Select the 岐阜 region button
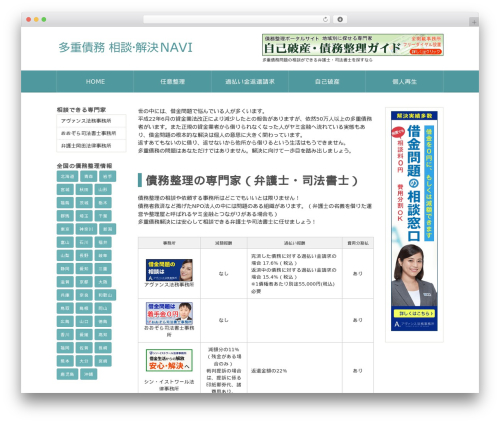 click(x=103, y=255)
